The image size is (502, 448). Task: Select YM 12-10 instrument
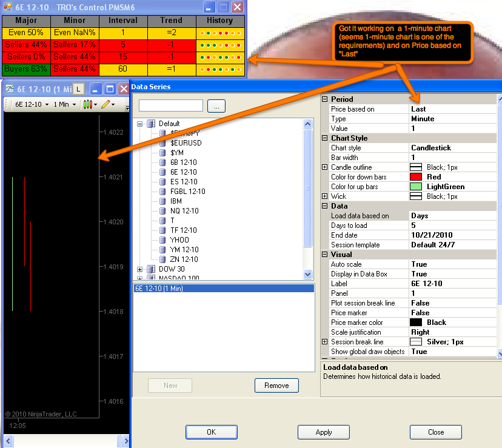184,249
